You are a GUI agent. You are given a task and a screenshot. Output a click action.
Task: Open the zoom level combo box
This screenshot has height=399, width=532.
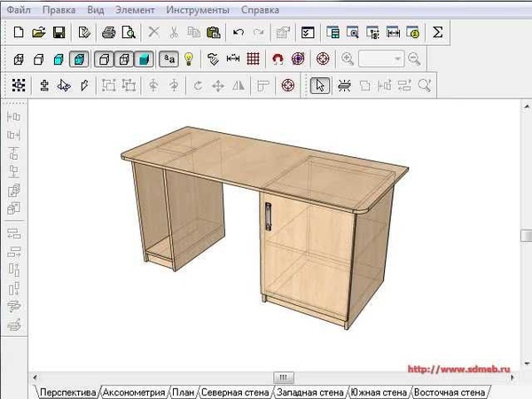[381, 59]
